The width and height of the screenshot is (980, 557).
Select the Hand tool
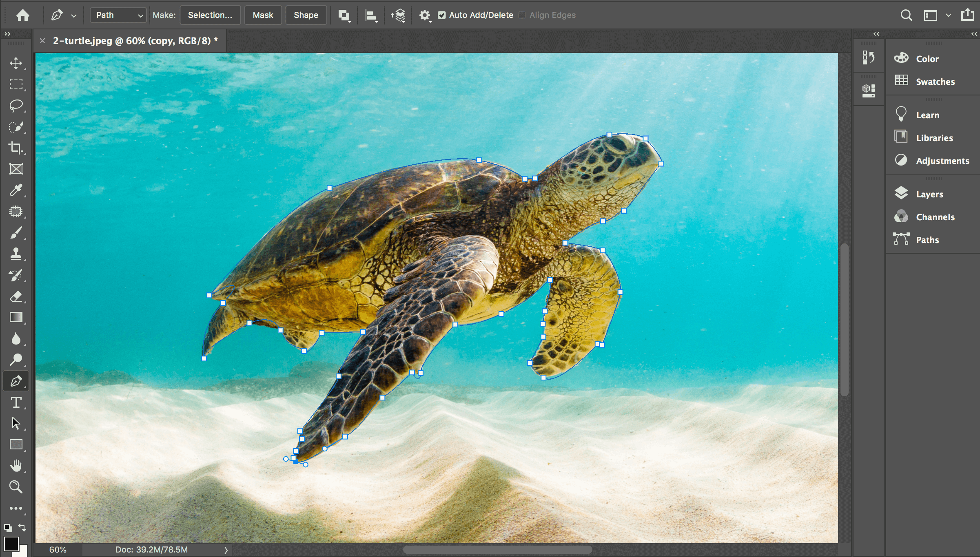[x=16, y=466]
